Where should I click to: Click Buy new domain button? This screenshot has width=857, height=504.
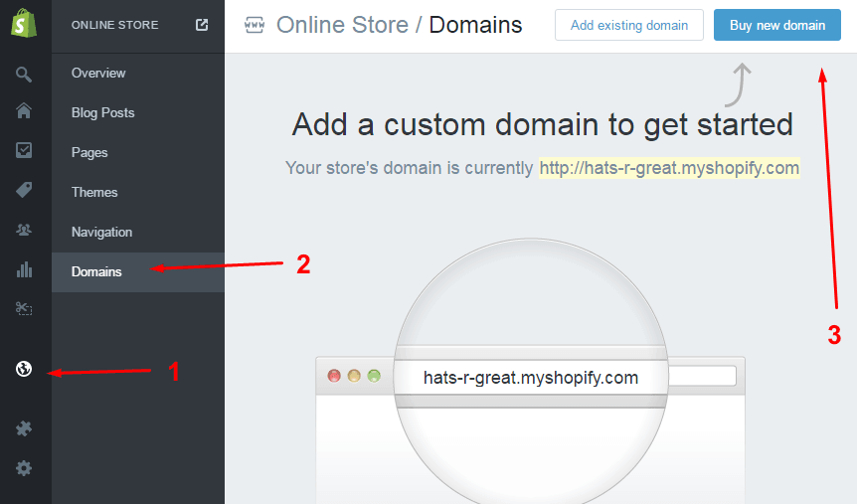(x=777, y=25)
